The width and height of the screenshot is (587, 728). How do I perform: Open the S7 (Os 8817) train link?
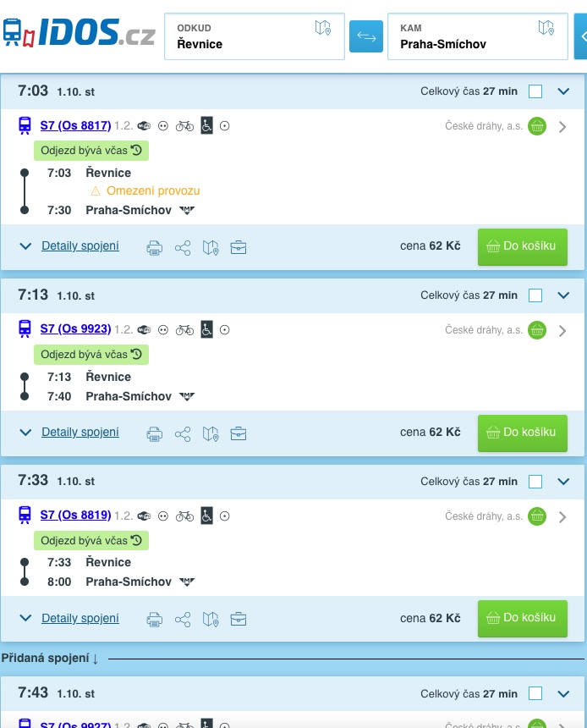point(75,126)
